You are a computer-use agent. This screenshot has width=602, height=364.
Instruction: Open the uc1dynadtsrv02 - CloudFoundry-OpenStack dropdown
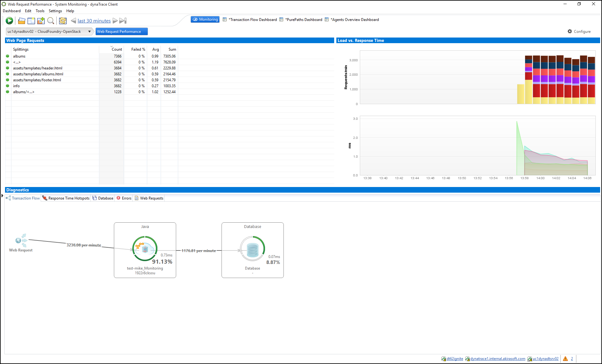tap(49, 31)
